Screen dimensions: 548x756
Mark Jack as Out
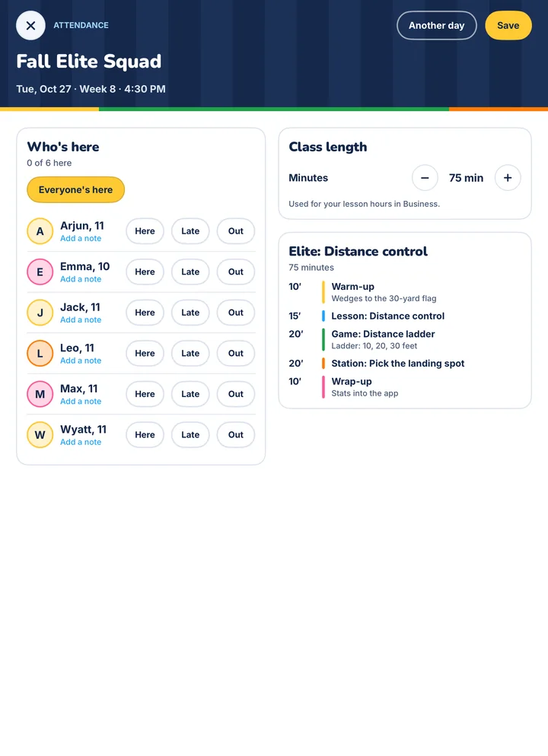pos(236,313)
